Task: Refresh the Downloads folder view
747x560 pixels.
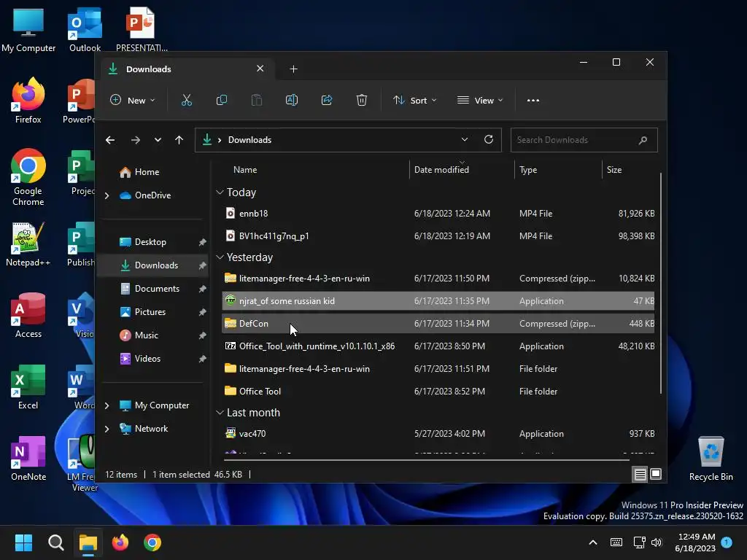Action: tap(489, 139)
